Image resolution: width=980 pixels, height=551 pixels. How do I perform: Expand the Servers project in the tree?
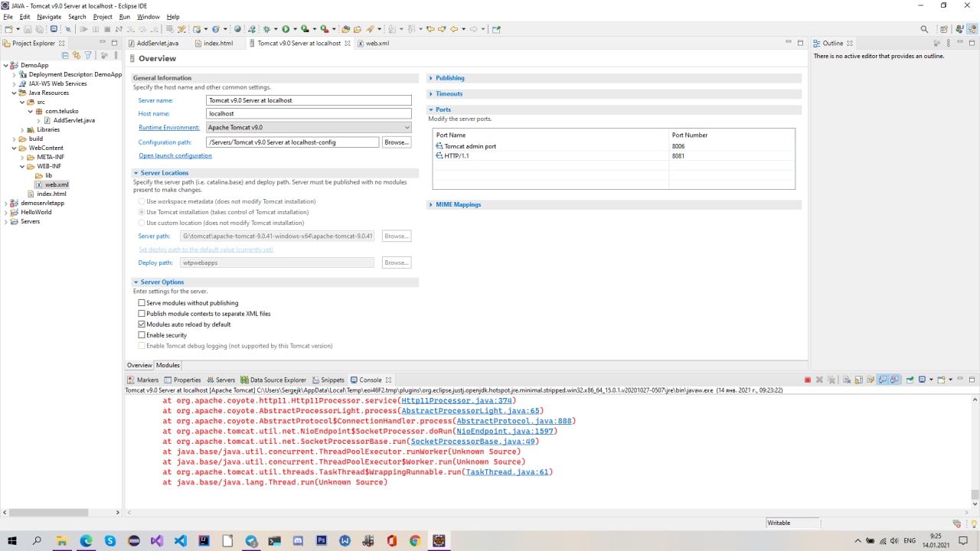click(x=6, y=221)
